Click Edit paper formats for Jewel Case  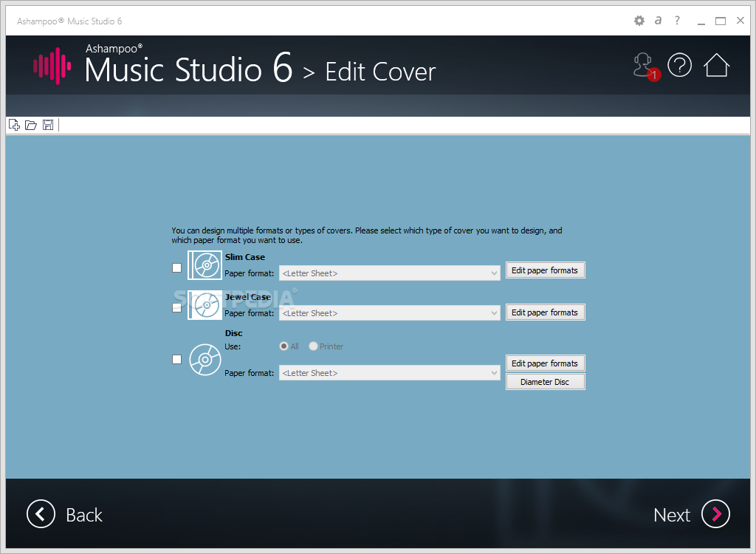click(x=546, y=312)
